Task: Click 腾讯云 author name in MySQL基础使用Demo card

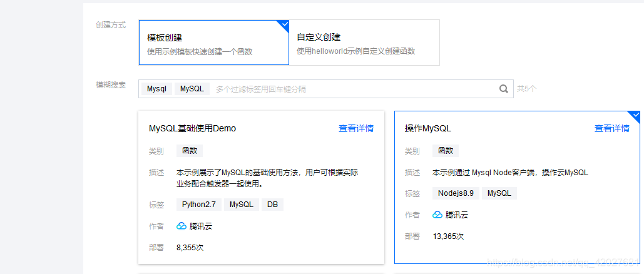Action: pos(201,226)
